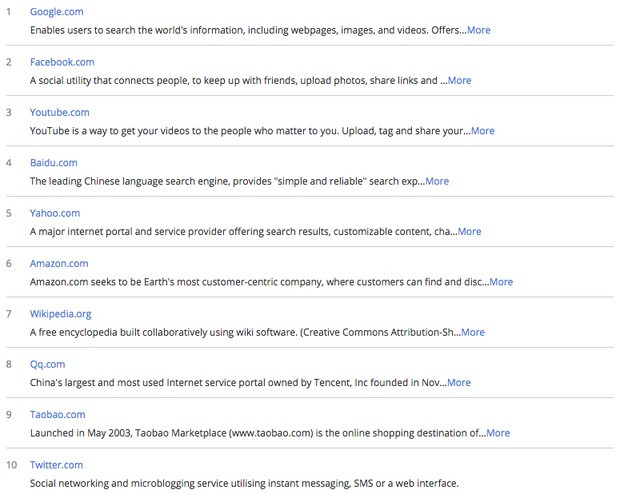
Task: Visit the Twitter.com link
Action: pyautogui.click(x=56, y=465)
